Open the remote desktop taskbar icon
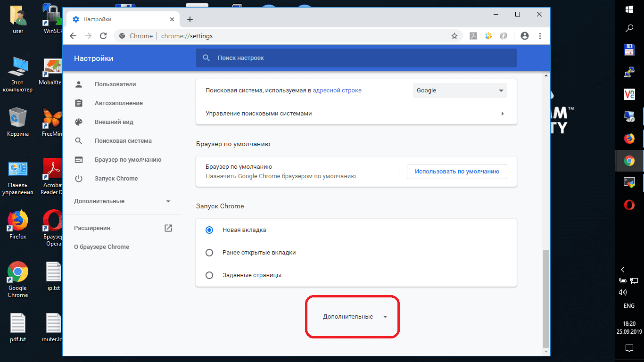This screenshot has height=362, width=644. [x=629, y=116]
